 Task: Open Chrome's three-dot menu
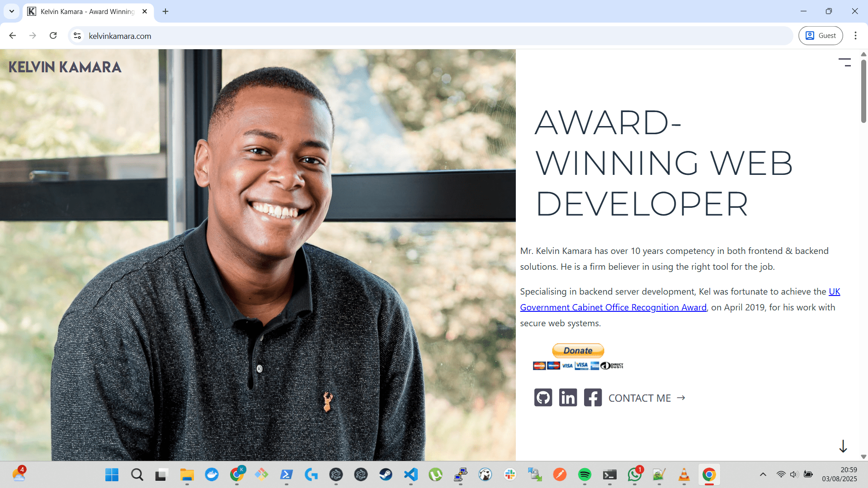point(855,36)
